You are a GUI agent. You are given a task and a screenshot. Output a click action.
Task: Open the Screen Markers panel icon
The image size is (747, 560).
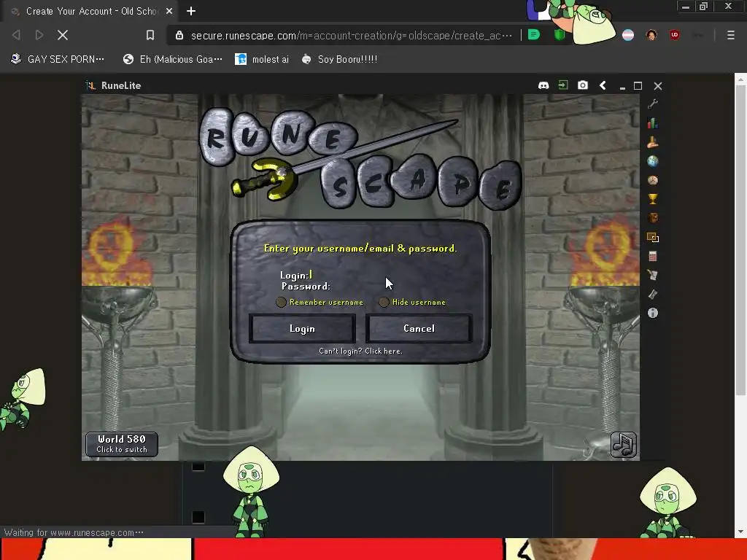tap(653, 237)
